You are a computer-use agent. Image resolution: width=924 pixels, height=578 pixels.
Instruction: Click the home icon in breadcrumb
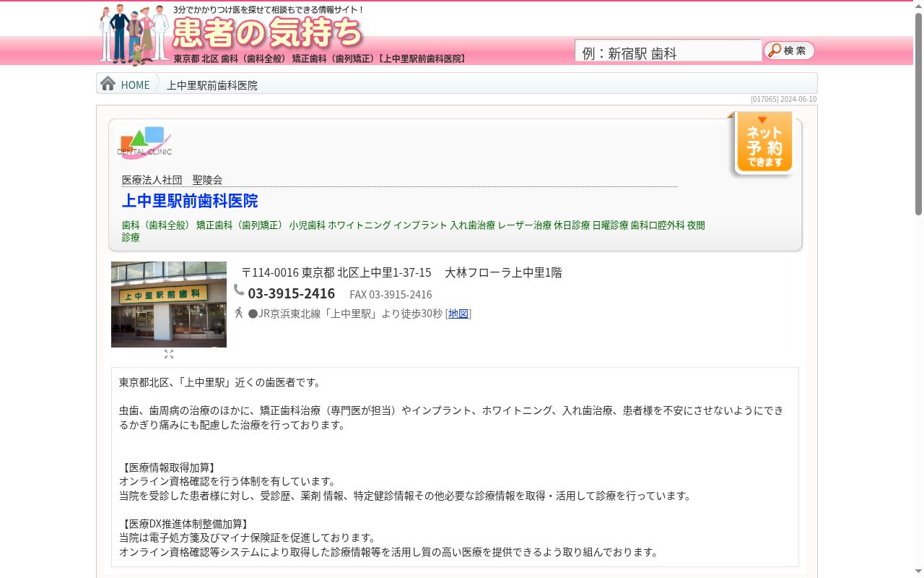(108, 84)
